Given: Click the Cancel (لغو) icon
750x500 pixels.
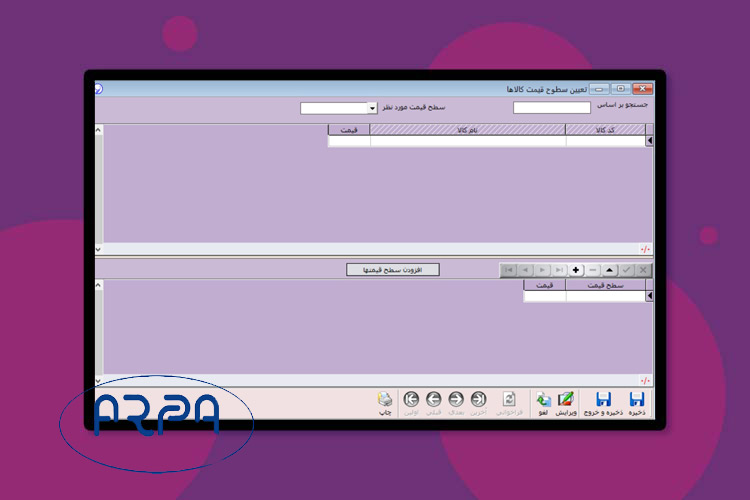Looking at the screenshot, I should [543, 399].
